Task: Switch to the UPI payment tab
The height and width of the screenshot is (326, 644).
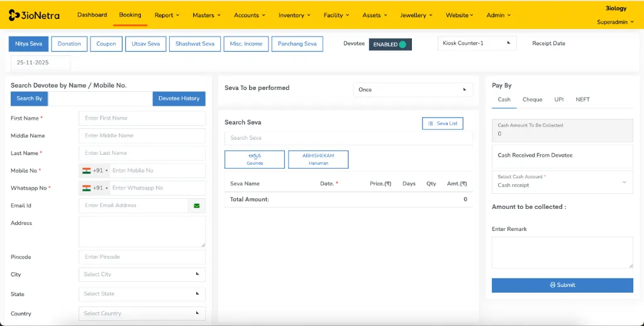Action: tap(558, 99)
